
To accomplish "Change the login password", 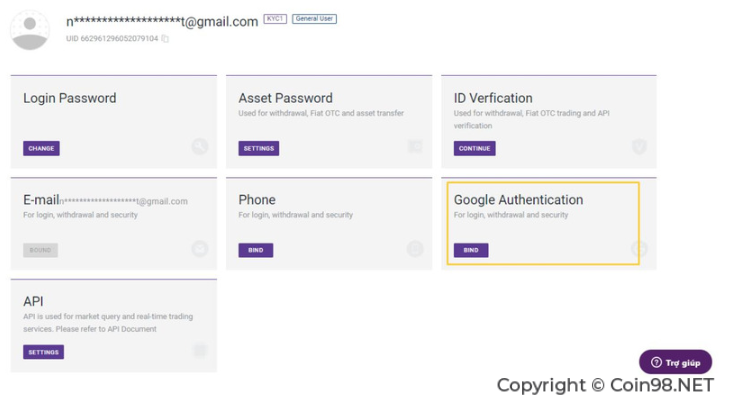I will [41, 148].
